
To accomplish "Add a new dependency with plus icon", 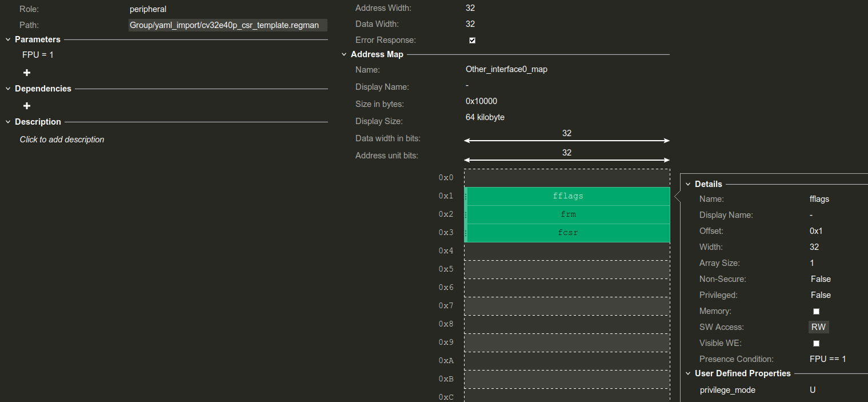I will tap(27, 106).
